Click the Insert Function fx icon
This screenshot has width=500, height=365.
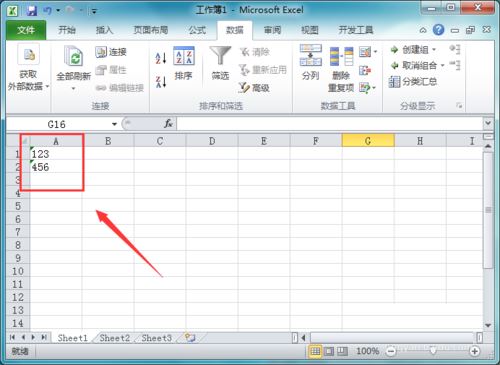tap(168, 124)
